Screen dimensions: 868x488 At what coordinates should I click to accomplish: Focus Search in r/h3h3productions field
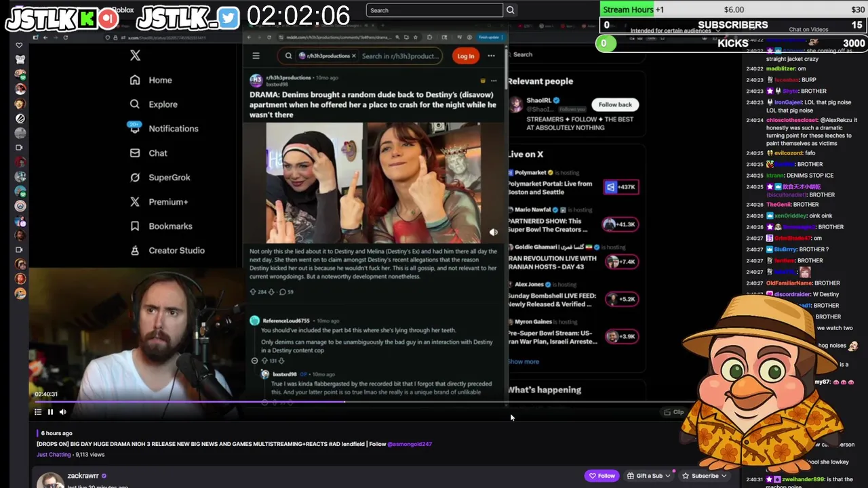coord(400,56)
